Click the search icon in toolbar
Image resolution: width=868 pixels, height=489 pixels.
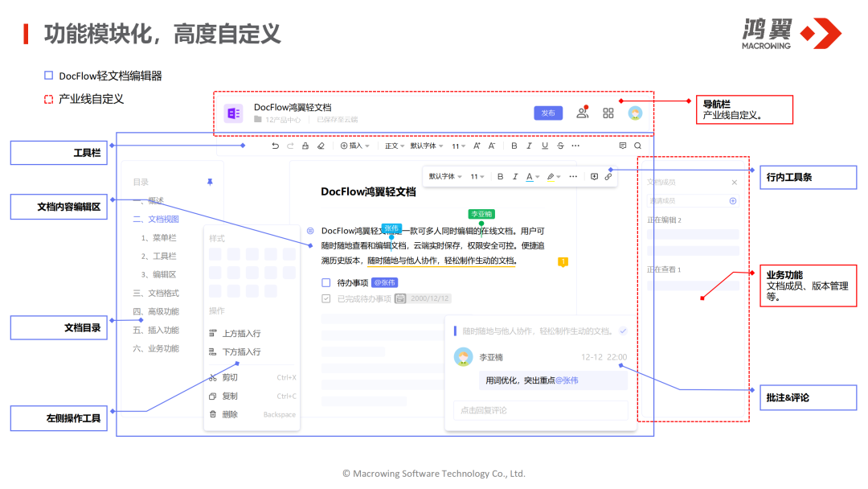[x=637, y=146]
